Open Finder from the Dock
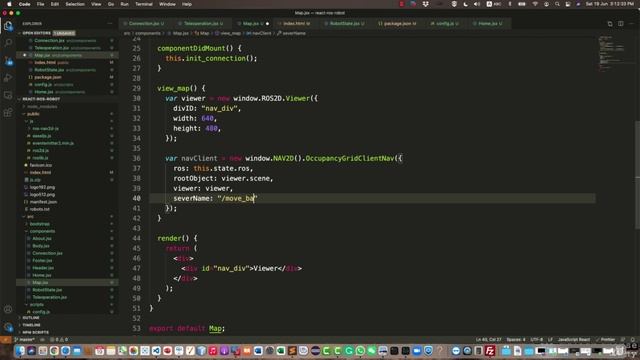The height and width of the screenshot is (360, 640). point(20,351)
